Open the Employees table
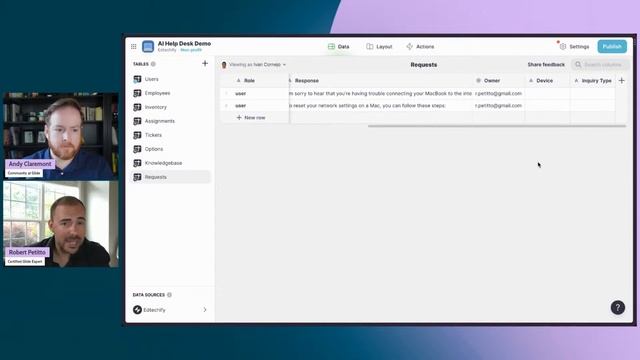 coord(171,93)
